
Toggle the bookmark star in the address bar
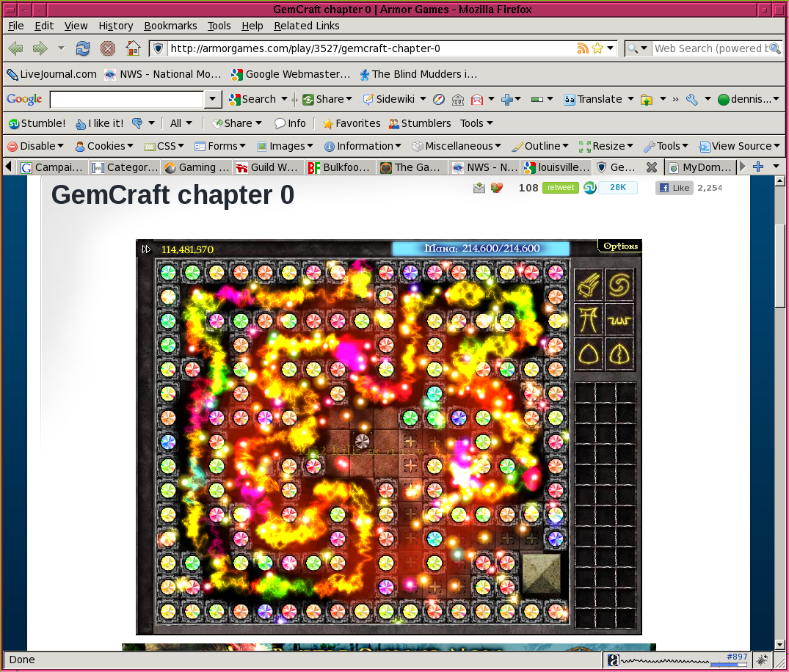[597, 48]
